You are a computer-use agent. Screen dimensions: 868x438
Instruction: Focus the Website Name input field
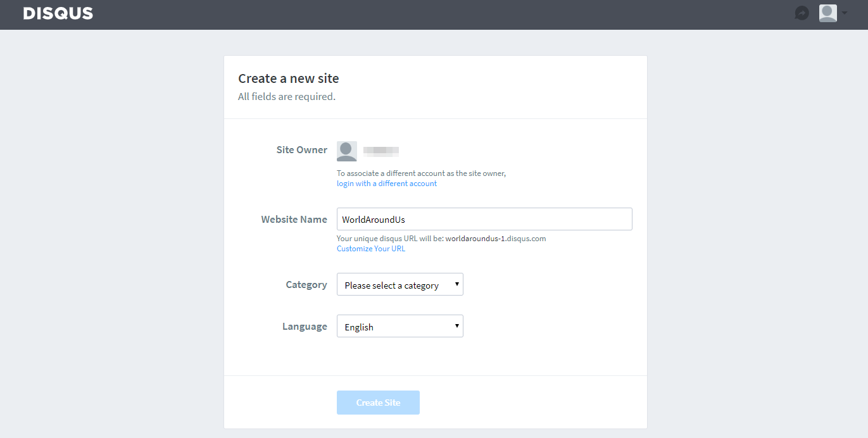[x=484, y=219]
